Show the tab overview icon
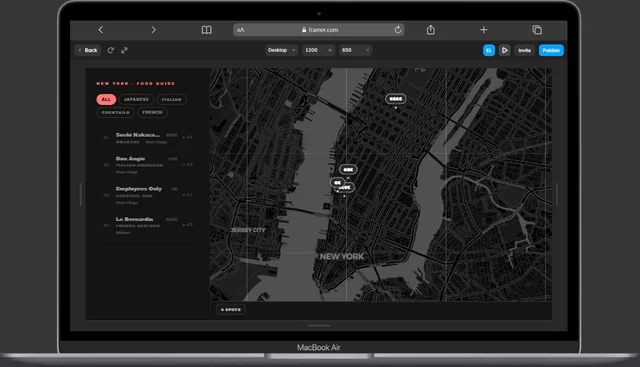The height and width of the screenshot is (367, 640). 537,30
